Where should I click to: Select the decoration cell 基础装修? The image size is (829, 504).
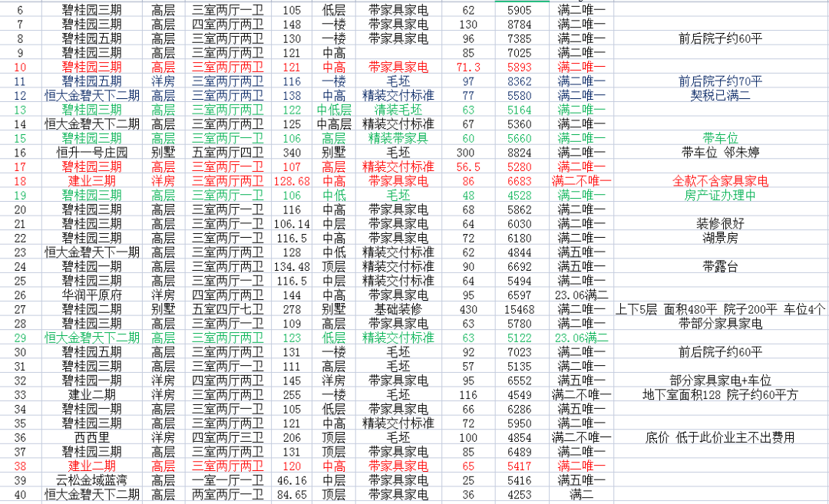398,310
